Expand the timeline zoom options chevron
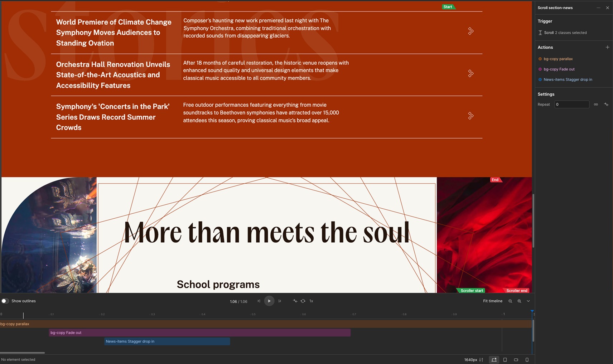Image resolution: width=613 pixels, height=364 pixels. click(x=528, y=301)
